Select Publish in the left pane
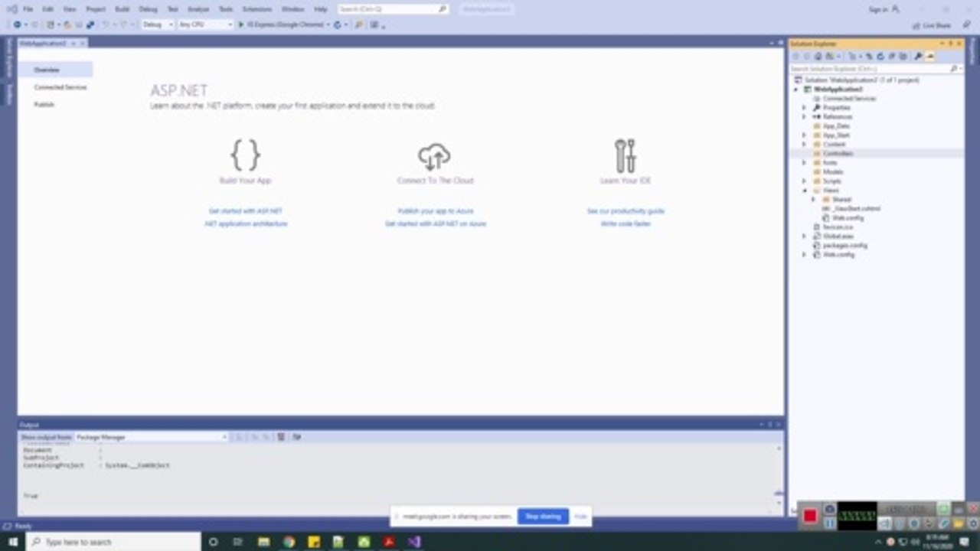980x551 pixels. click(x=44, y=105)
